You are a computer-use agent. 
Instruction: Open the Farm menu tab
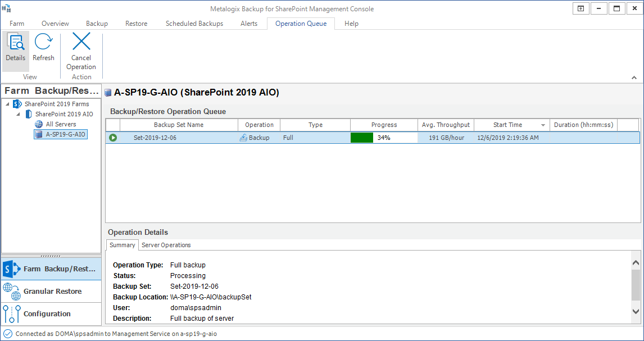pos(17,24)
